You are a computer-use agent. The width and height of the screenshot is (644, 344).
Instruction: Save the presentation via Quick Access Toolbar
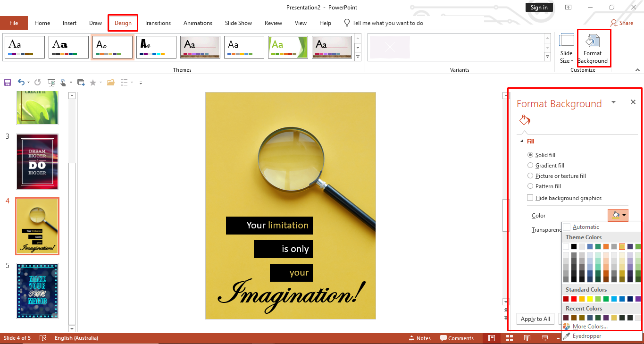[7, 82]
